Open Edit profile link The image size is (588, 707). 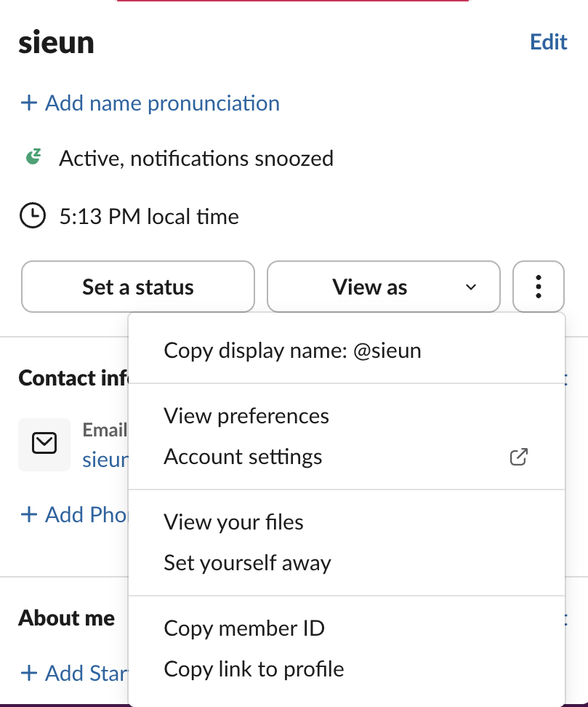click(548, 42)
